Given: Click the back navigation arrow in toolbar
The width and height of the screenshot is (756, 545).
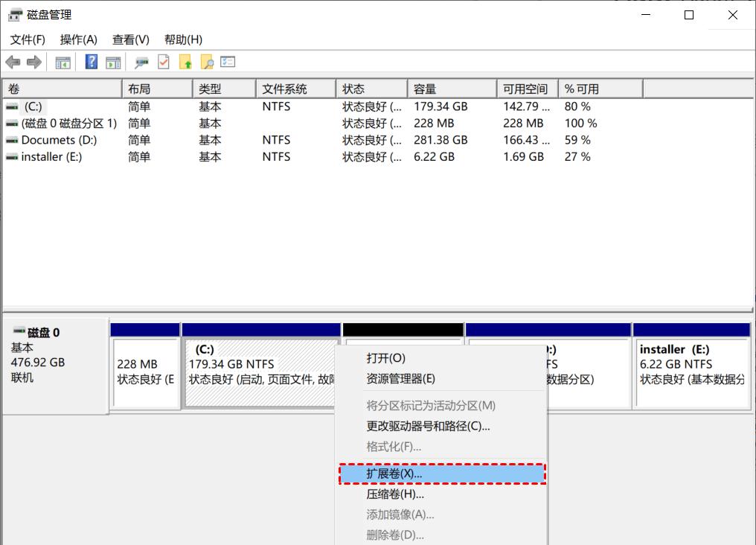Looking at the screenshot, I should (13, 62).
